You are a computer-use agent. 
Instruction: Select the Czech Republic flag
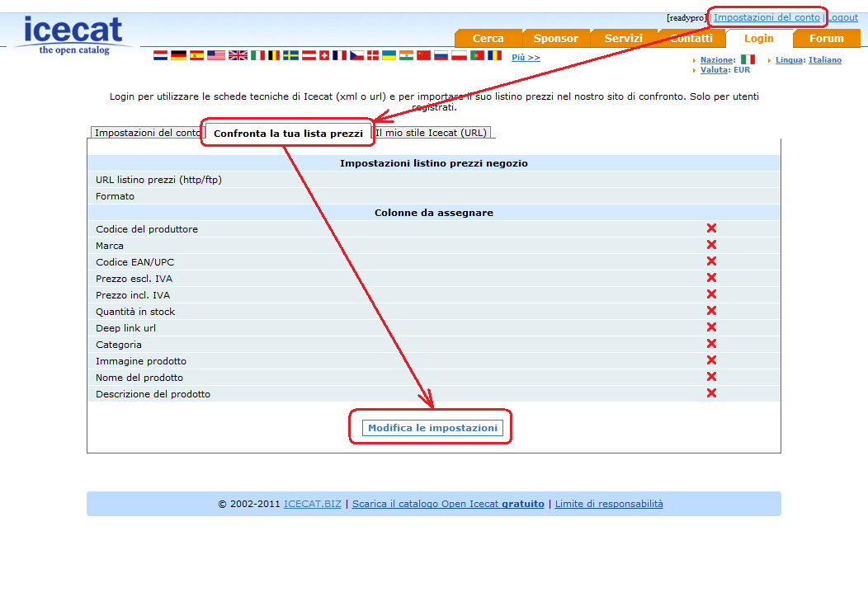[356, 55]
